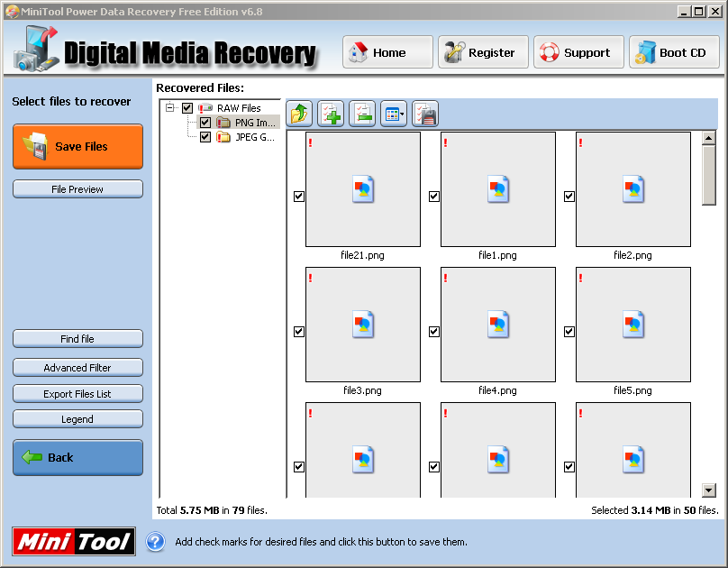Viewport: 728px width, 568px height.
Task: Select the PNG Im... tree label
Action: point(255,123)
